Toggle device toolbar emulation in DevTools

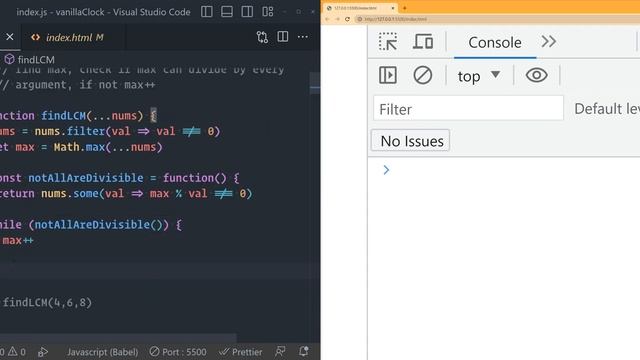click(x=423, y=42)
